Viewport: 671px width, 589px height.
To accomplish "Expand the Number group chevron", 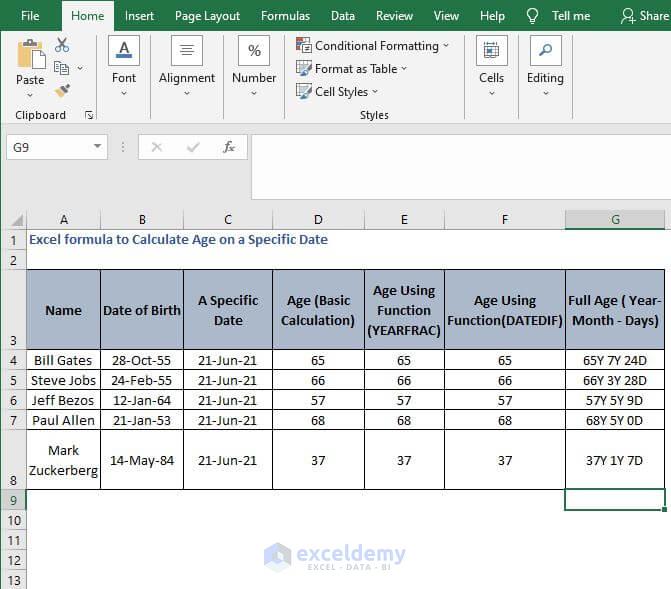I will pos(254,93).
